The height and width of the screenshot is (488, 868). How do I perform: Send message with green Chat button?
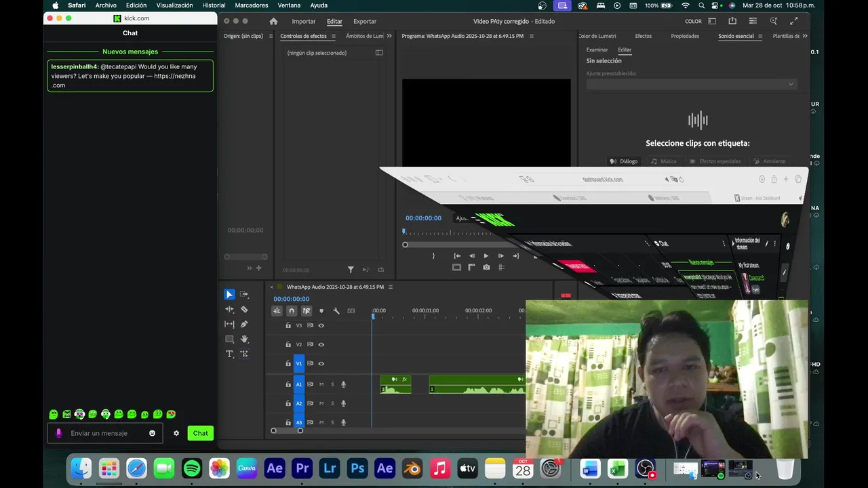pyautogui.click(x=201, y=433)
